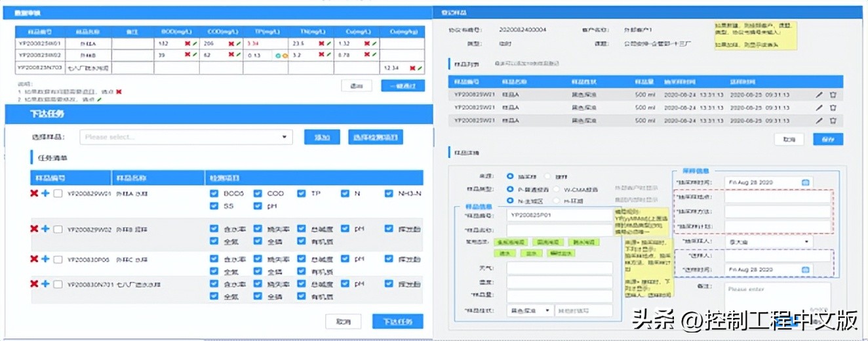Remove task row YP200829W02 with red X
This screenshot has width=868, height=341.
coord(34,228)
